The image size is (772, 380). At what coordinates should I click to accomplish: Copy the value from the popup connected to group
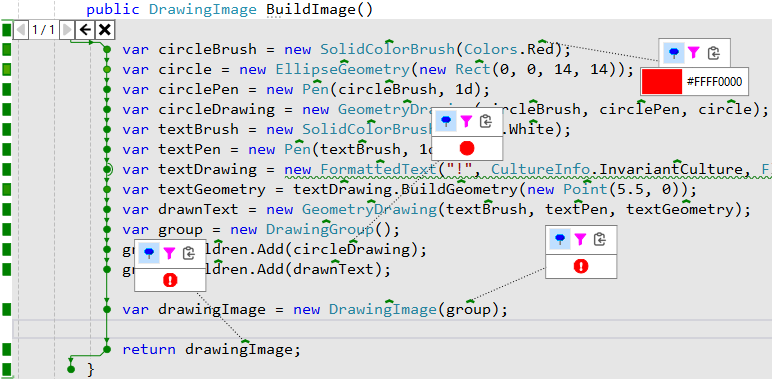point(600,239)
